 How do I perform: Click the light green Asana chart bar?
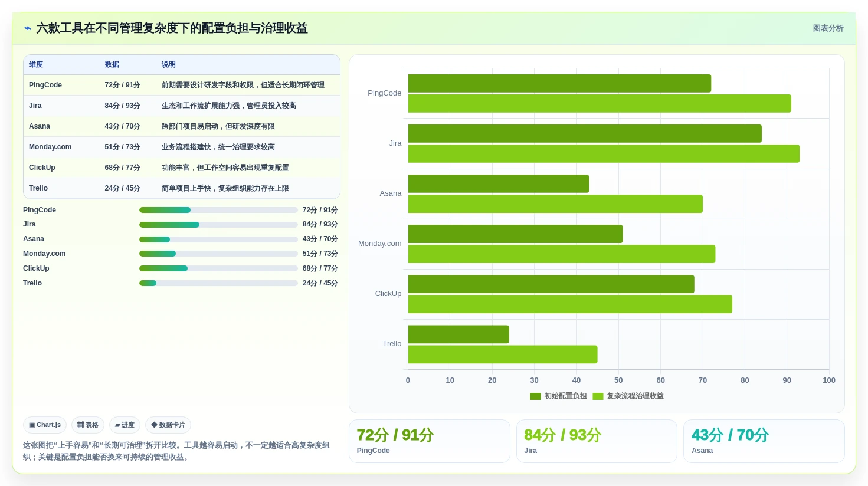point(555,203)
